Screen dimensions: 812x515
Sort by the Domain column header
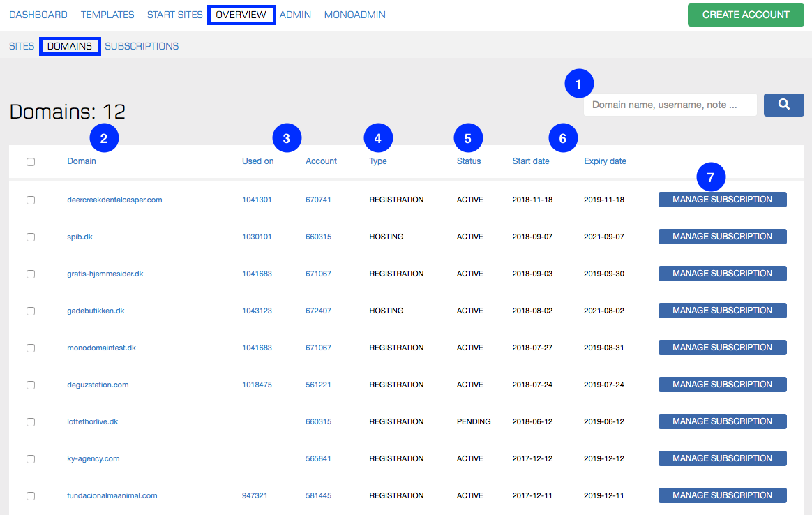coord(82,161)
